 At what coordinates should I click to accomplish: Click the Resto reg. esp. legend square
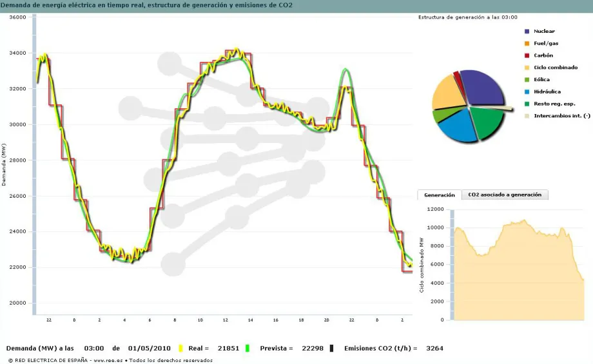(527, 104)
